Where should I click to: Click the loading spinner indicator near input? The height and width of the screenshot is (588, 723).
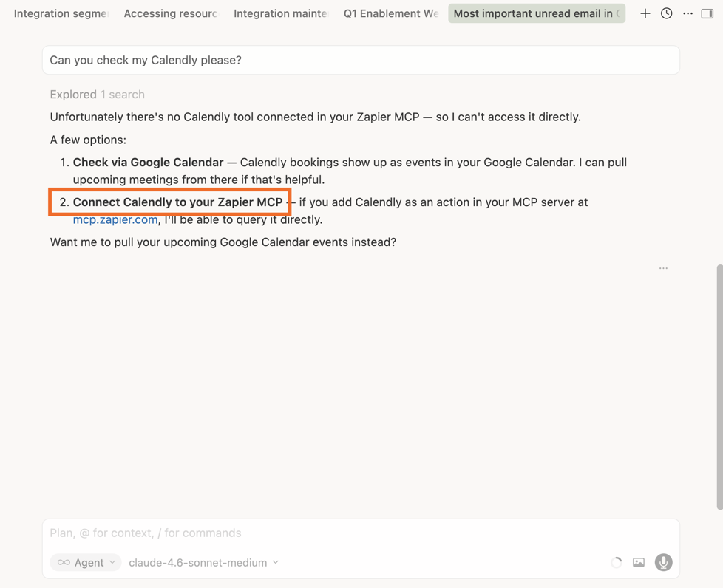click(616, 562)
